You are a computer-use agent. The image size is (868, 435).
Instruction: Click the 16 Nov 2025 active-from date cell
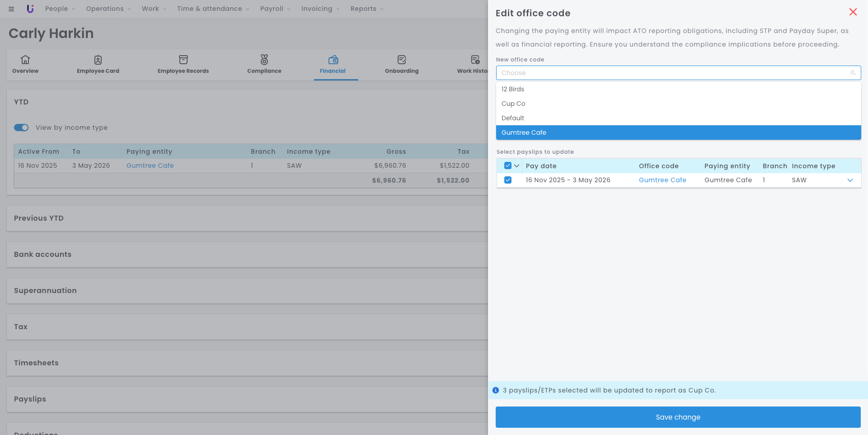pyautogui.click(x=38, y=165)
